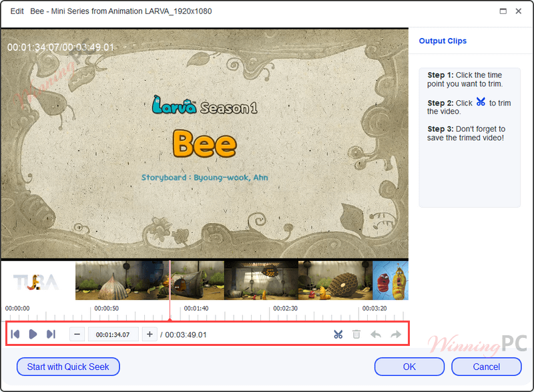Click the timeline ruler at 00:00:00

(x=17, y=309)
